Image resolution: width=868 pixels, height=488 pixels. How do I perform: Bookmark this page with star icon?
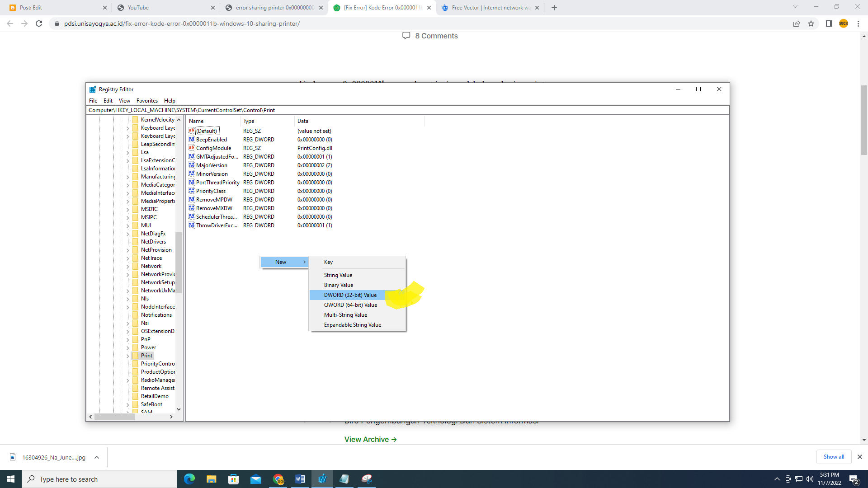[x=811, y=23]
